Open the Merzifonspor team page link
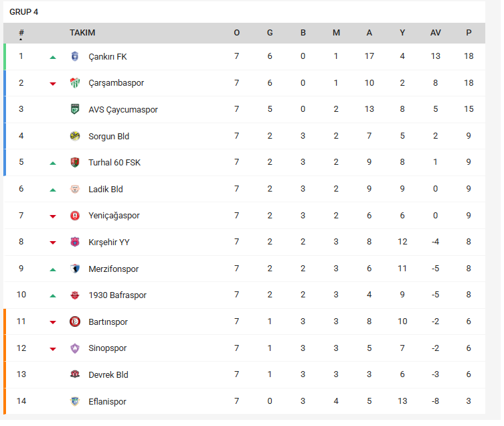The height and width of the screenshot is (426, 504). (x=113, y=269)
